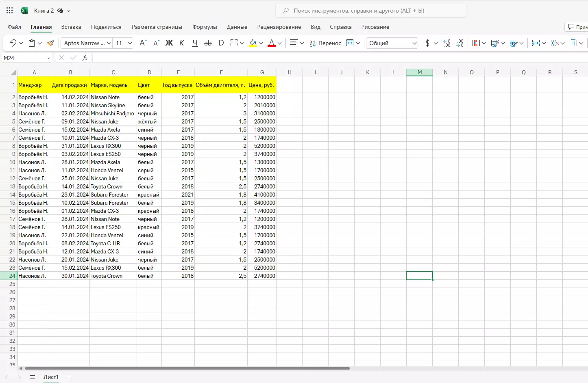The width and height of the screenshot is (588, 383).
Task: Click the search box for tools and help
Action: tap(370, 11)
